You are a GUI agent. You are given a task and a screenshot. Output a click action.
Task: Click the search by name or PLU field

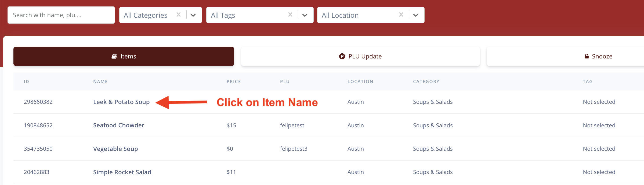61,15
